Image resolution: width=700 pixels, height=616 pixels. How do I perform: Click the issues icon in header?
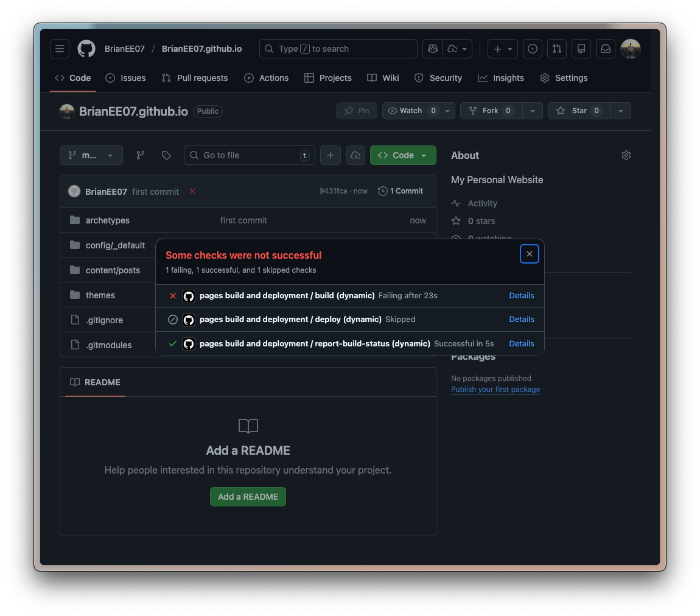click(x=533, y=49)
